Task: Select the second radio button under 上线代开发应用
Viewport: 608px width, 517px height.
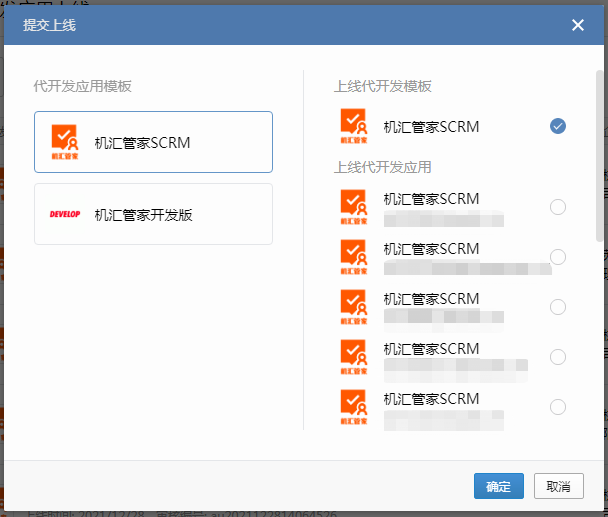Action: point(558,257)
